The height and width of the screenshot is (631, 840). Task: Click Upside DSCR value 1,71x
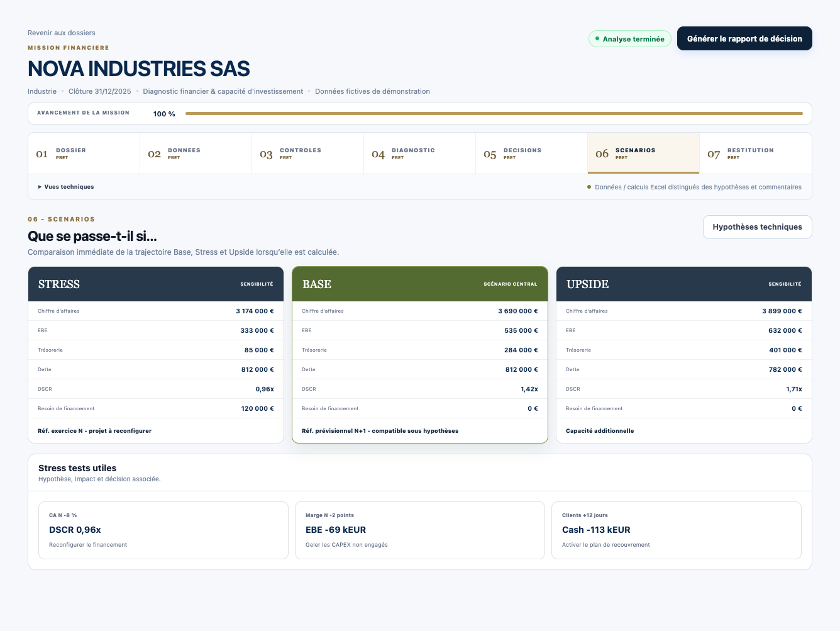tap(794, 389)
